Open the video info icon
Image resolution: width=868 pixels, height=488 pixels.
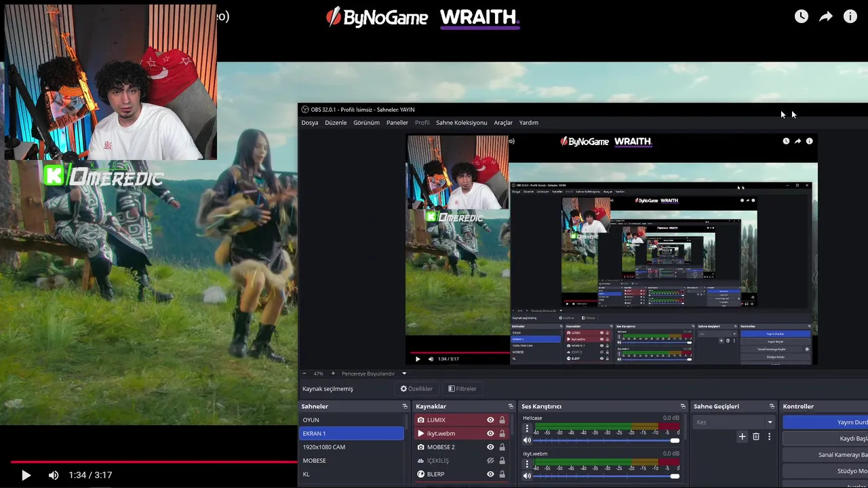(850, 17)
